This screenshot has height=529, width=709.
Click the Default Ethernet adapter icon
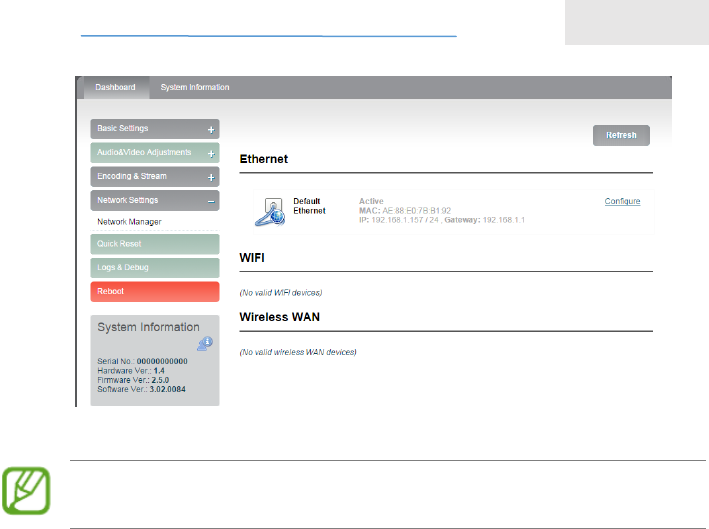point(270,211)
